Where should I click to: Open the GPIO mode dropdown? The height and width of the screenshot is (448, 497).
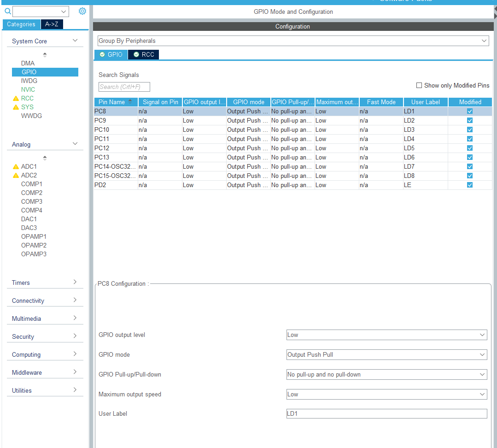pos(387,354)
